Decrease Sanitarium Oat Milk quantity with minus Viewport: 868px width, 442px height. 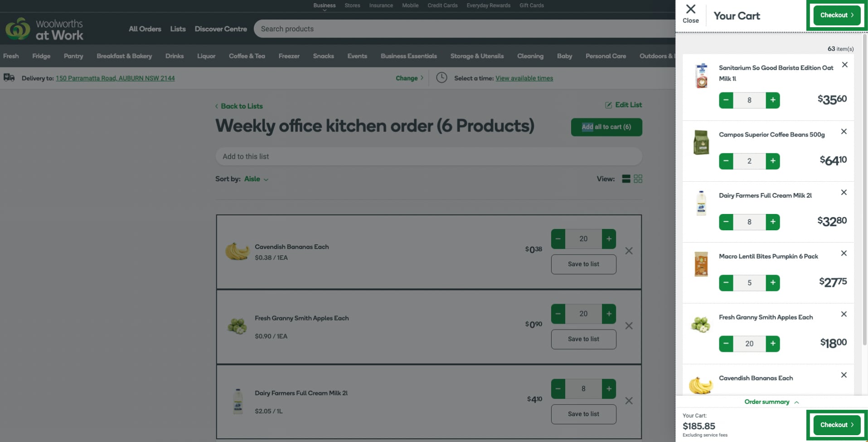(x=727, y=100)
